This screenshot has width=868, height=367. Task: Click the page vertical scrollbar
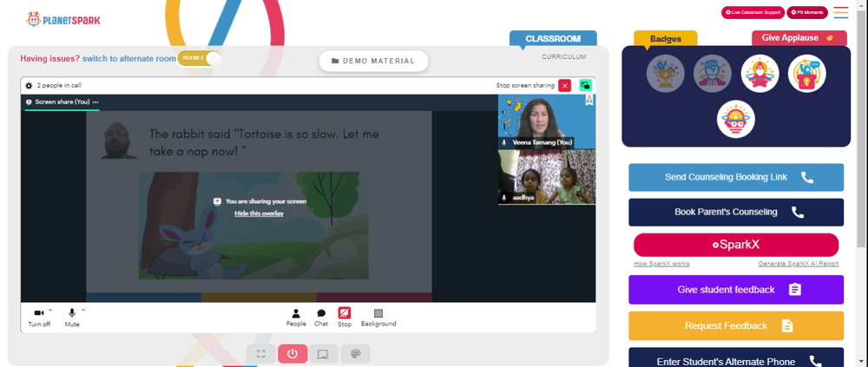click(x=861, y=128)
